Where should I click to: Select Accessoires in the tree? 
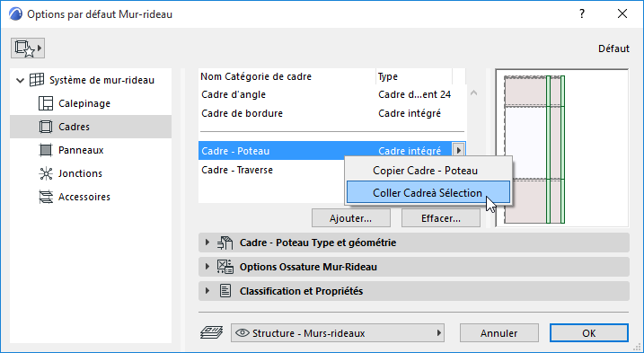pyautogui.click(x=84, y=197)
